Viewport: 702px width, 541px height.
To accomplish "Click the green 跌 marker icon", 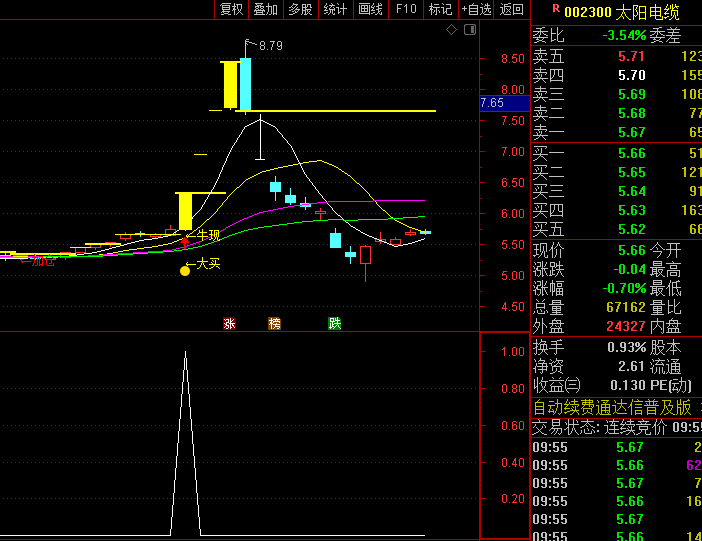I will (334, 323).
